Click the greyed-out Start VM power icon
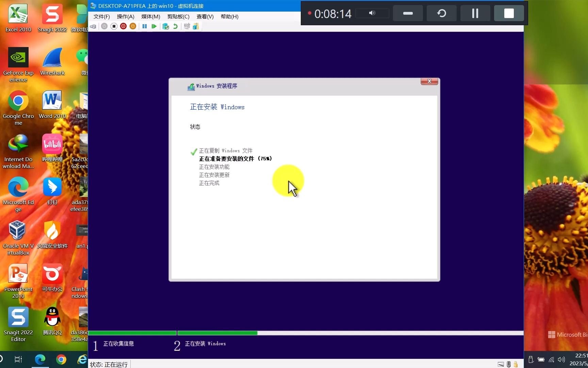 pyautogui.click(x=104, y=26)
